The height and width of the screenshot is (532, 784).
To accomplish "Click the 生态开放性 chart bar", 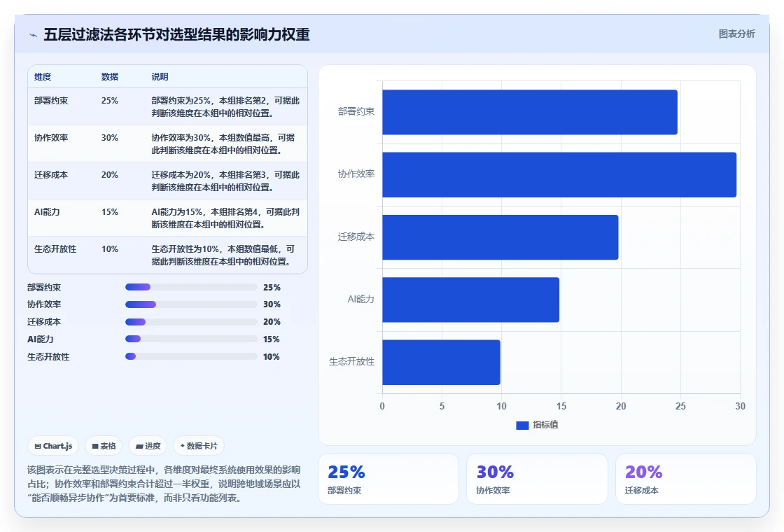I will point(441,362).
